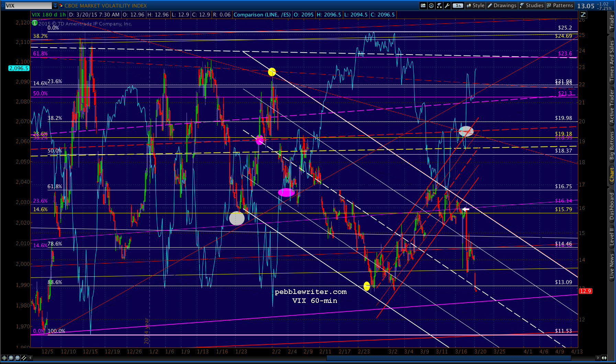
Task: Click the red 12.9 price label
Action: tap(585, 291)
